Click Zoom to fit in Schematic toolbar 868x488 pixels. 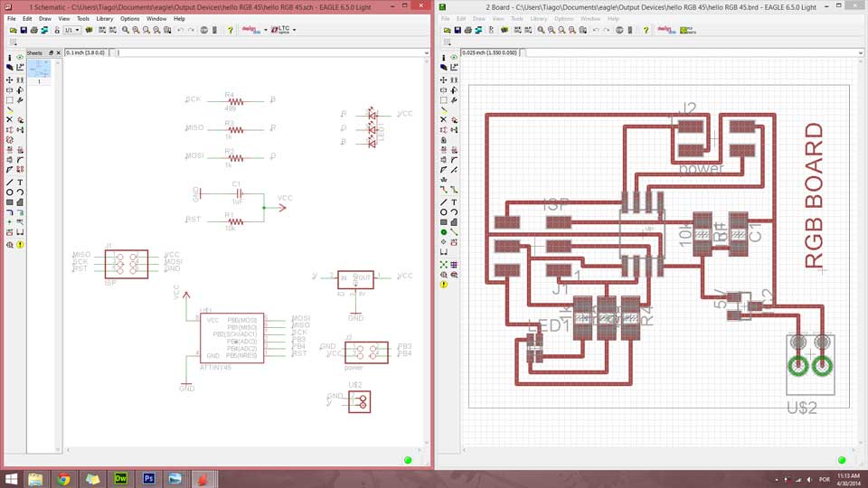[x=126, y=30]
